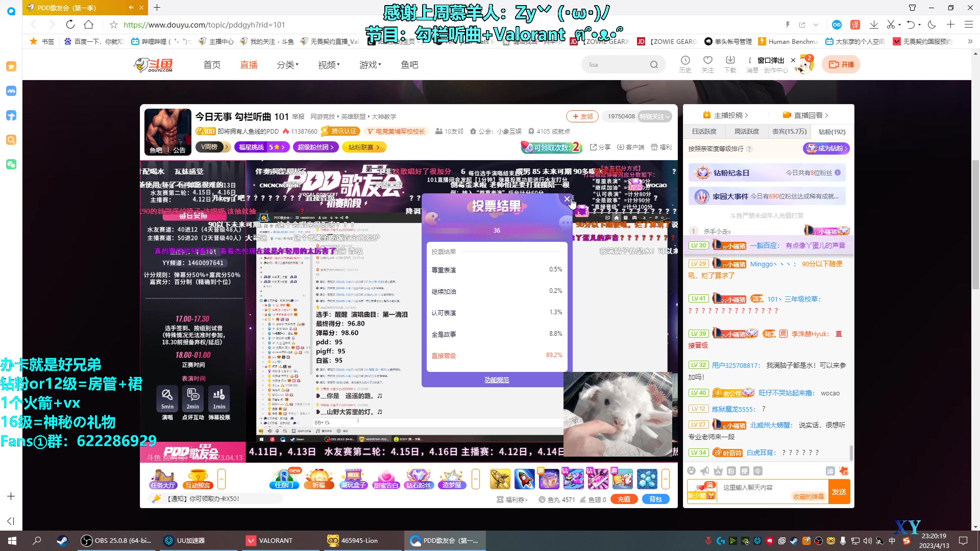Click the megaphone broadcast icon in chat
This screenshot has width=980, height=551.
click(x=705, y=470)
